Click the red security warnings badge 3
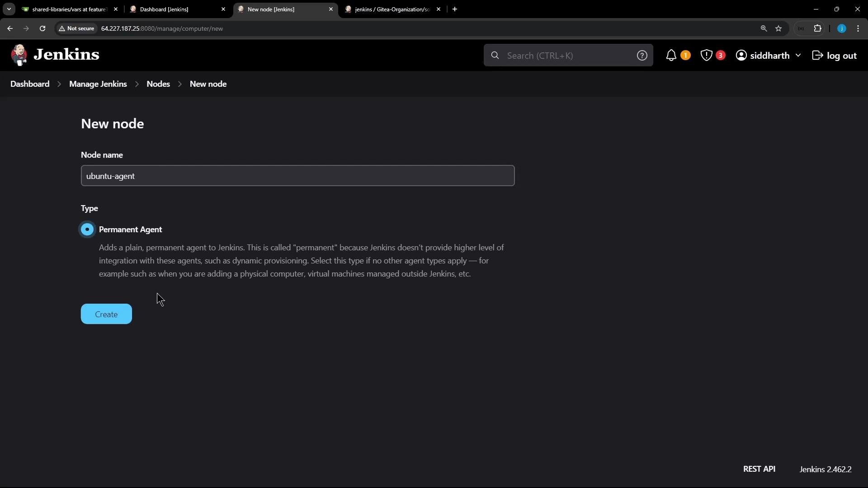Image resolution: width=868 pixels, height=488 pixels. tap(721, 55)
